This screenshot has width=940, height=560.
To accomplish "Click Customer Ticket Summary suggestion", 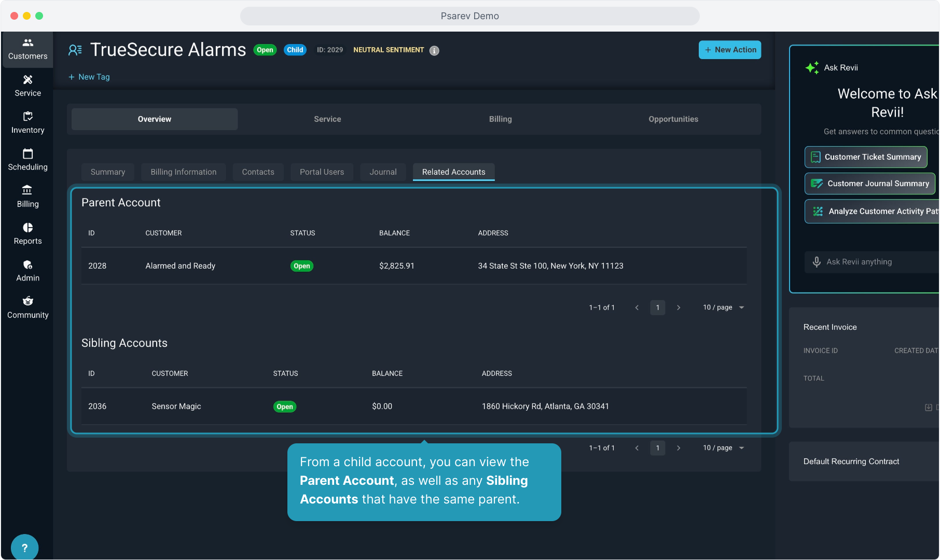I will click(x=865, y=157).
